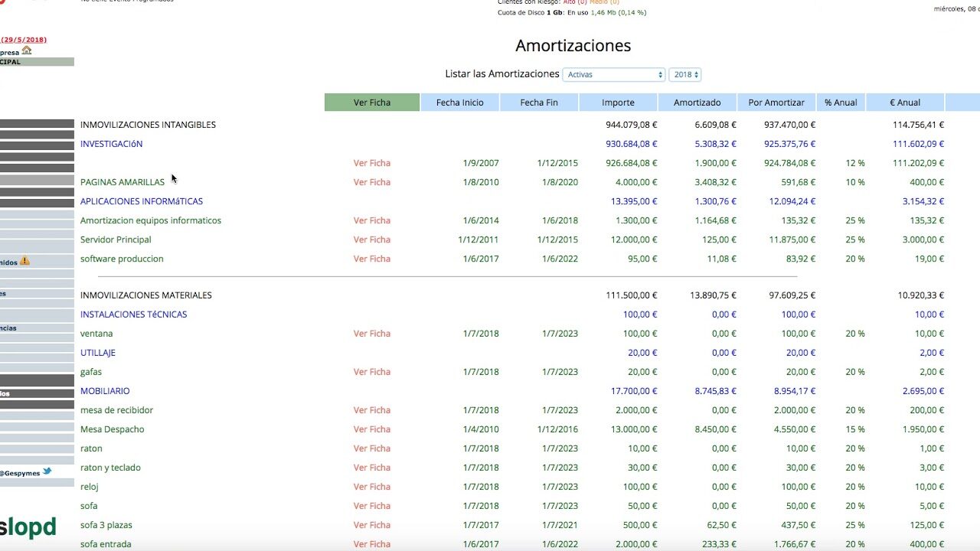Image resolution: width=980 pixels, height=551 pixels.
Task: Select APLICACIONES INFORMáTICAS category
Action: coord(142,201)
